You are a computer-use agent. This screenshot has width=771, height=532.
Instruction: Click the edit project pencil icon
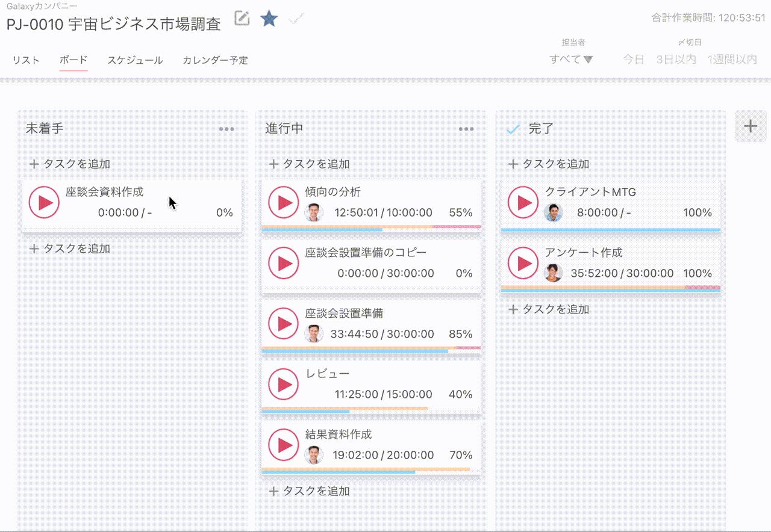242,19
